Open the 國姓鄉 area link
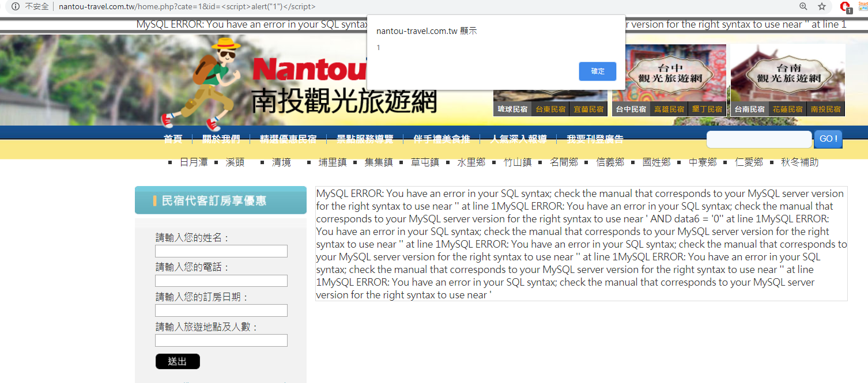The image size is (868, 383). [656, 162]
